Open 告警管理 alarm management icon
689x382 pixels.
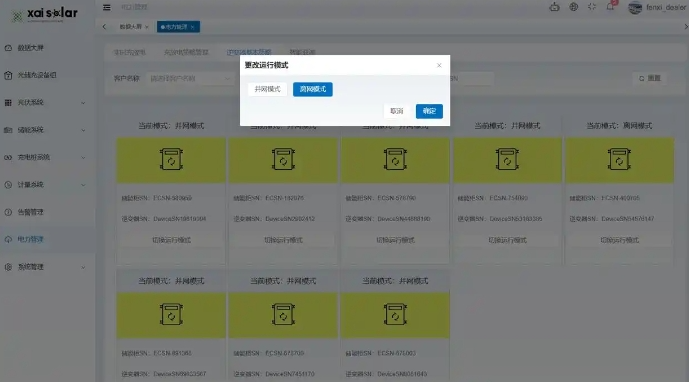(8, 212)
